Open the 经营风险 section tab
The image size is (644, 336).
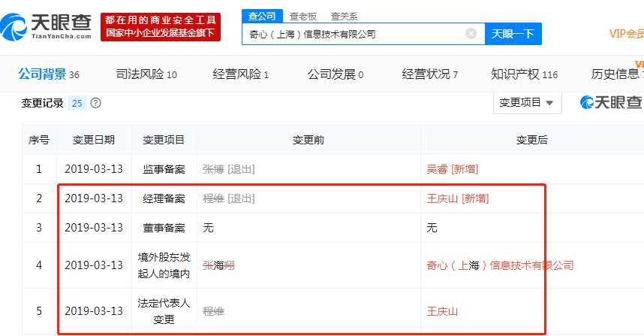coord(241,74)
